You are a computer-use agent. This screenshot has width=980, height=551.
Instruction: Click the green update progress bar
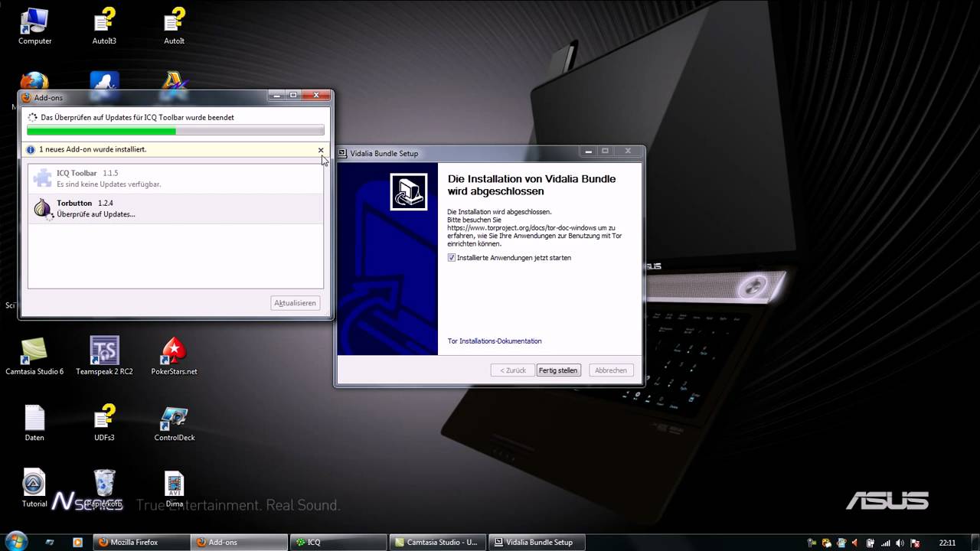[x=175, y=131]
